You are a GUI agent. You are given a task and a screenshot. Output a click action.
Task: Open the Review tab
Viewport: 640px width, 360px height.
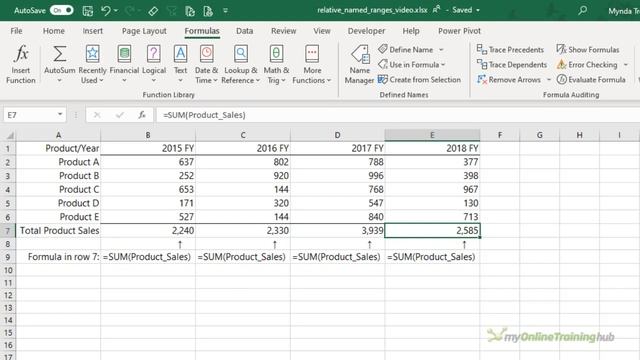pos(283,31)
